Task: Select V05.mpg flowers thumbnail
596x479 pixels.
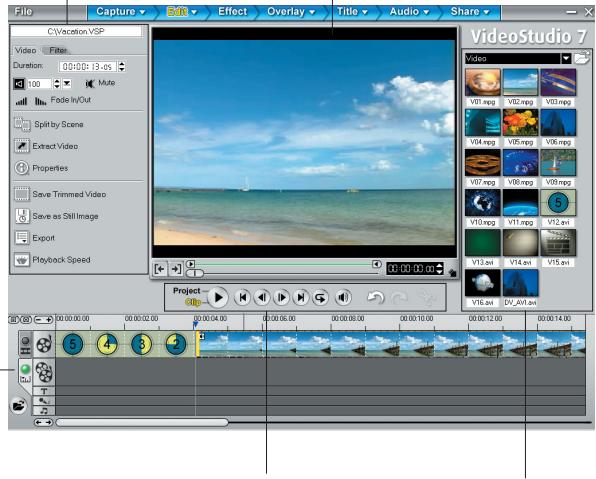Action: click(520, 123)
